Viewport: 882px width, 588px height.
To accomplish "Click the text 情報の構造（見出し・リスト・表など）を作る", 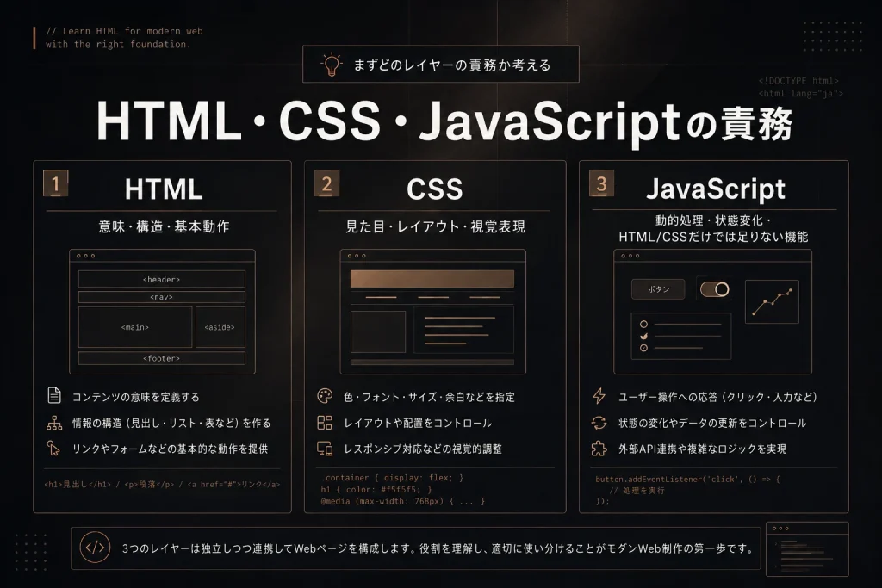I will click(171, 423).
